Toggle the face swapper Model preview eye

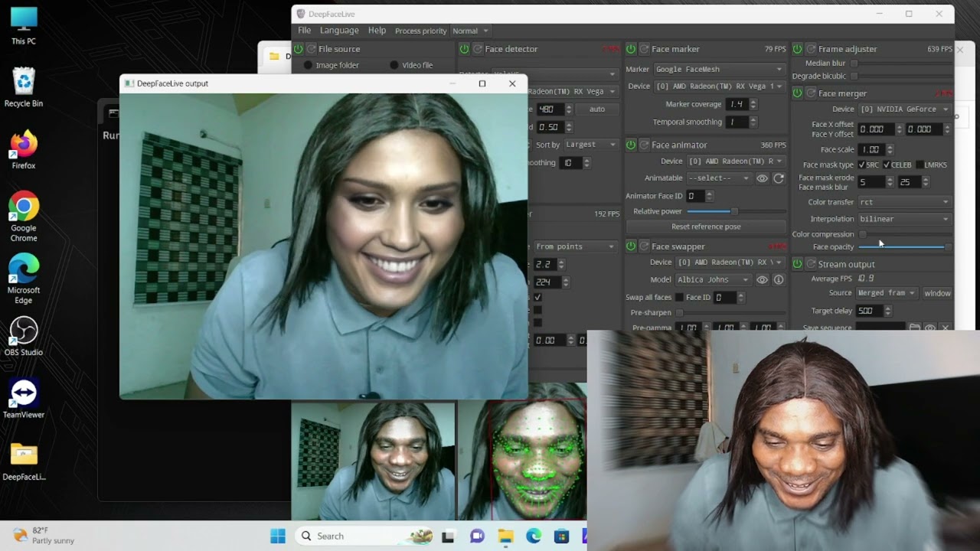tap(762, 280)
